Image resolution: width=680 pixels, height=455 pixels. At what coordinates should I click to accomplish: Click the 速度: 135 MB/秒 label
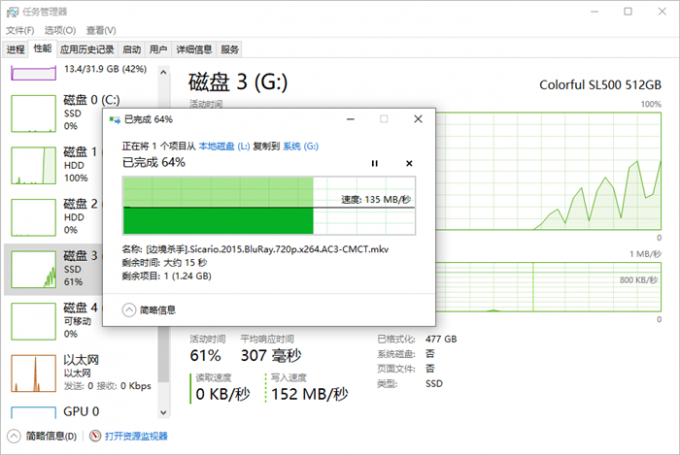(x=376, y=200)
